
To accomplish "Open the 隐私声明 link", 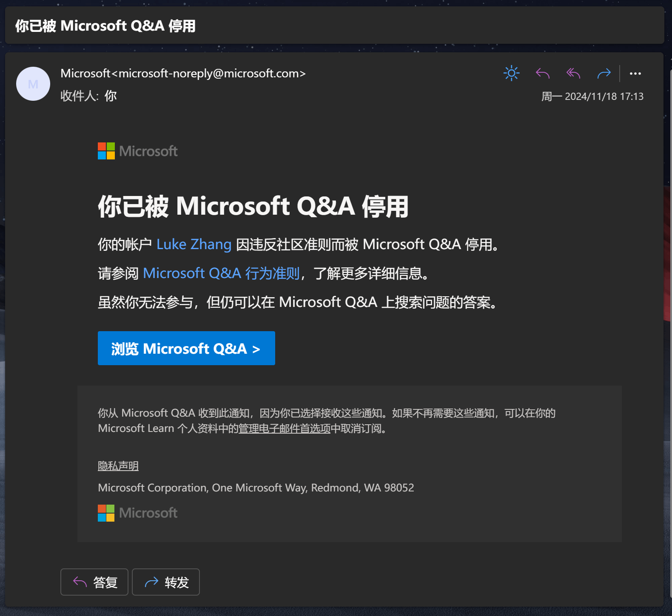I will pos(118,466).
